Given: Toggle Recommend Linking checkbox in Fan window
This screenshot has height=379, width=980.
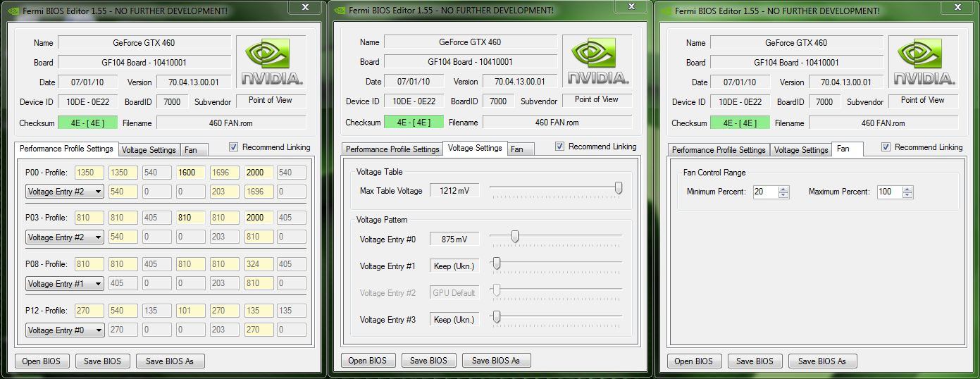Looking at the screenshot, I should point(886,147).
